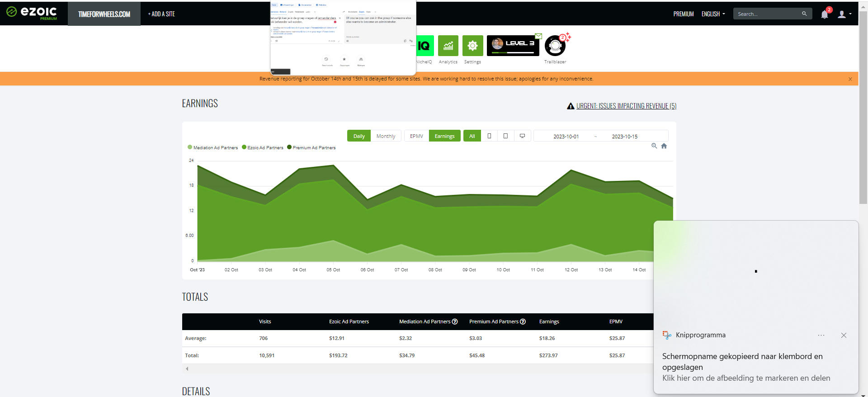The height and width of the screenshot is (397, 868).
Task: Filter chart by mobile phone icon
Action: (x=489, y=136)
